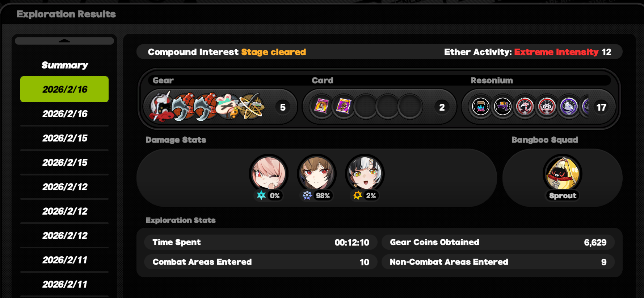Click pink-haired character portrait with 0% damage

coord(269,174)
